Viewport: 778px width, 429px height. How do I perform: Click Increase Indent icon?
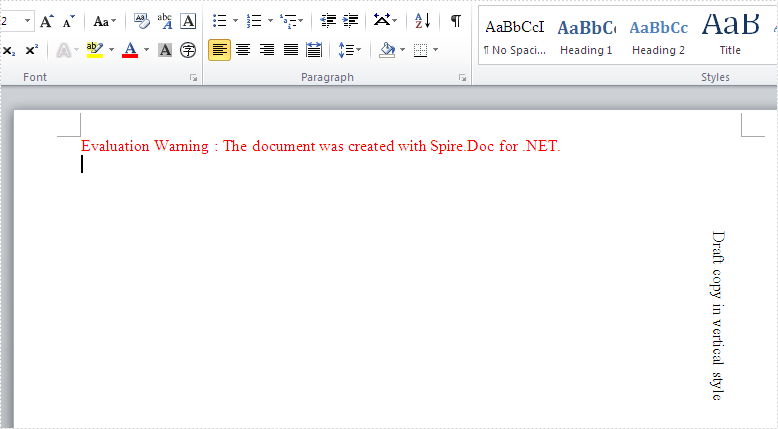[351, 21]
